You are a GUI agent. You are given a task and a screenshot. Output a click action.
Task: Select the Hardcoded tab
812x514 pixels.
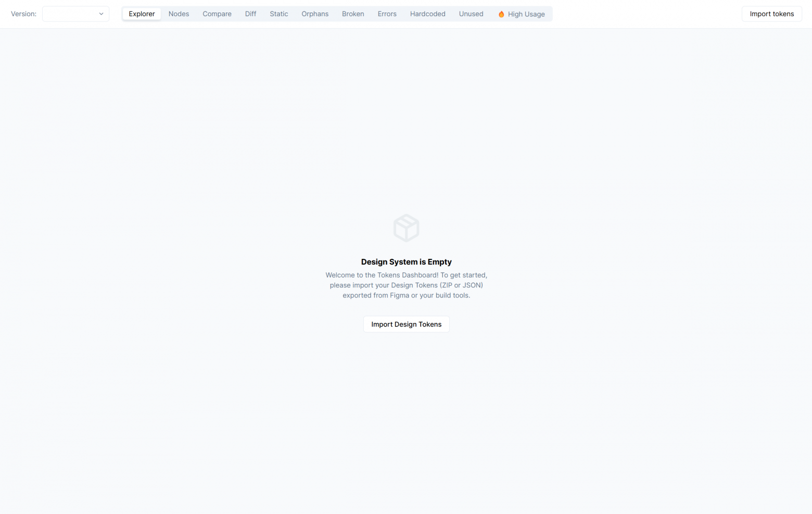[427, 14]
